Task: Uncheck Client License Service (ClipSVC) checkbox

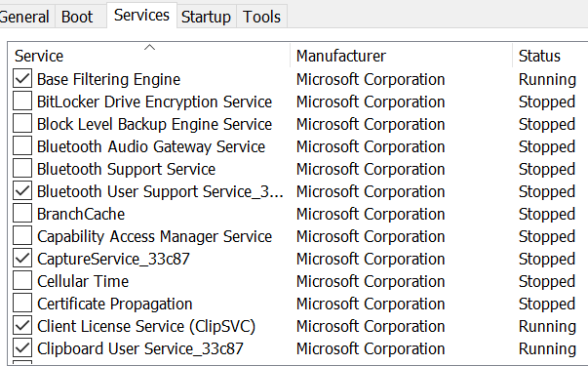Action: click(x=22, y=326)
